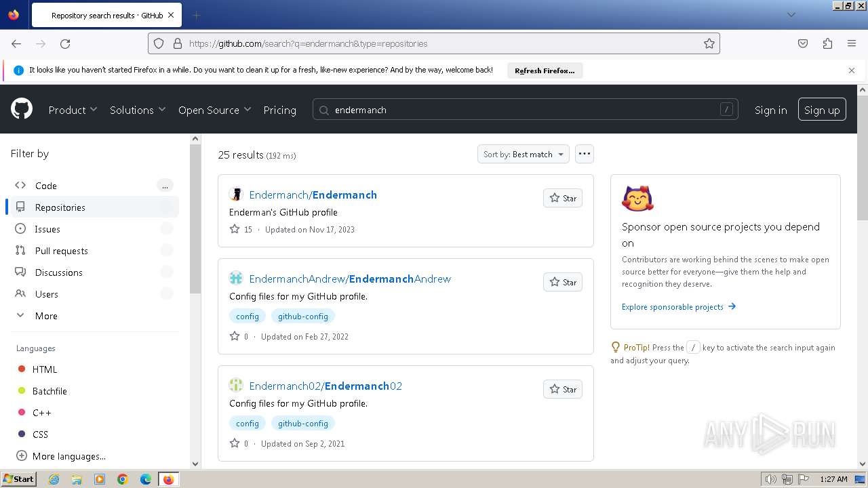Click the sidebar filter scrollbar
868x488 pixels.
(x=195, y=218)
